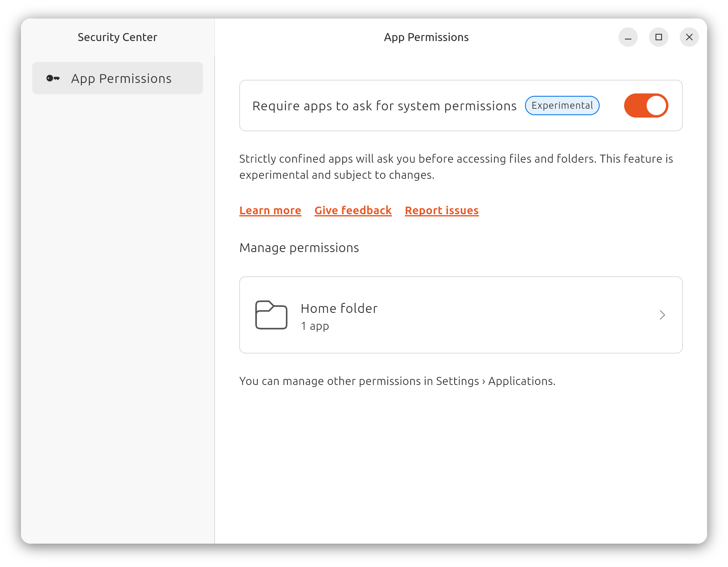Image resolution: width=728 pixels, height=567 pixels.
Task: Click the minimize icon
Action: 628,37
